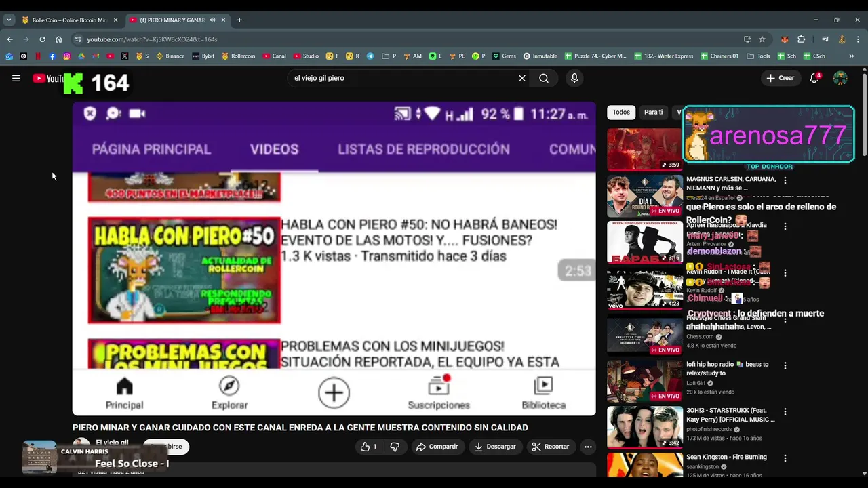The image size is (868, 488).
Task: Select the Todos filter chip
Action: [x=621, y=113]
